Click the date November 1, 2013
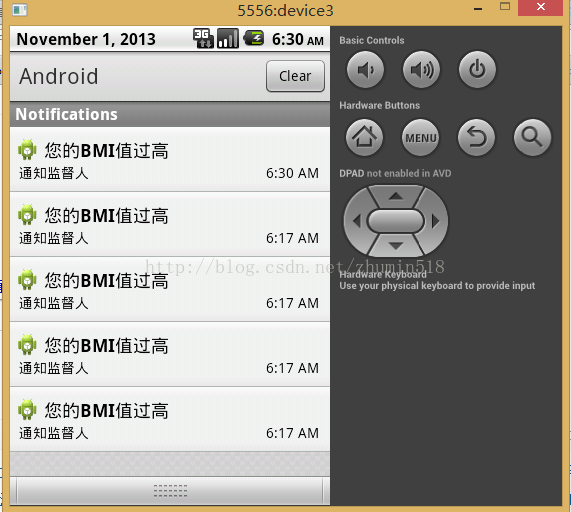 pos(86,39)
